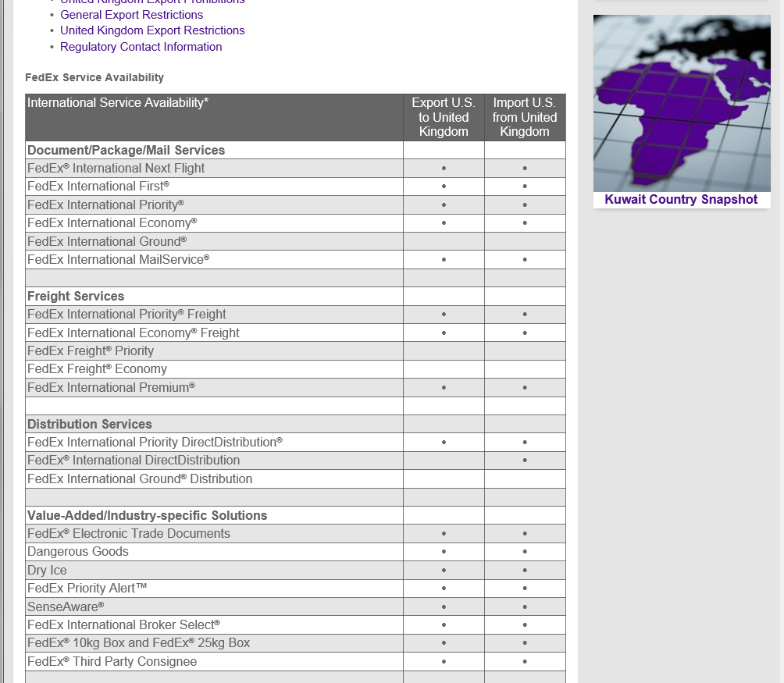
Task: Click Export bullet for Electronic Trade Documents
Action: click(444, 534)
